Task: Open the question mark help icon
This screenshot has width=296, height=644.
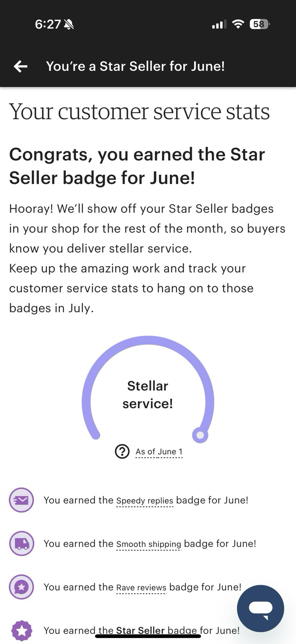Action: pyautogui.click(x=122, y=452)
